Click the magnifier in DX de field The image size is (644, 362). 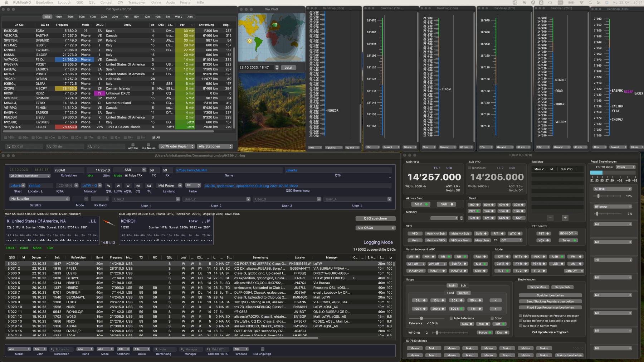pos(49,146)
